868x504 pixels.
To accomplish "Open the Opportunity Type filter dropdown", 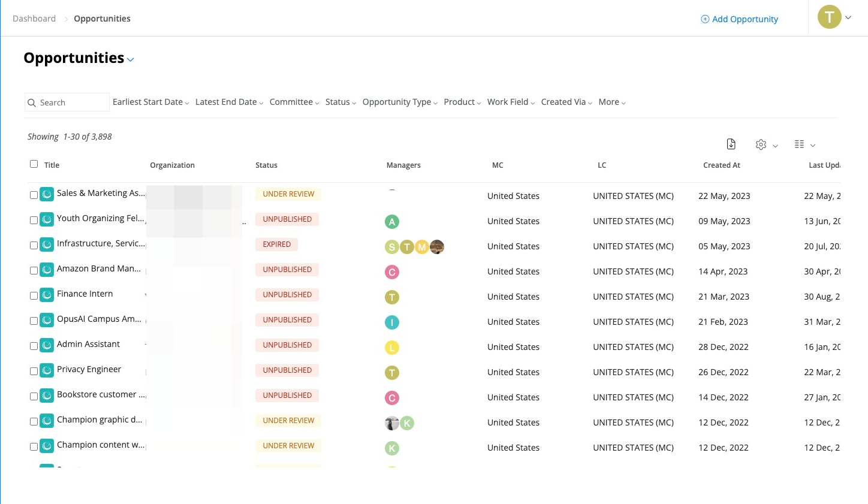I will pos(400,102).
